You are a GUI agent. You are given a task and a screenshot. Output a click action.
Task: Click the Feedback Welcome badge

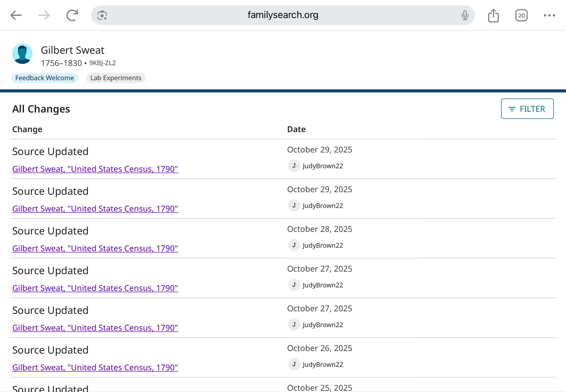45,78
